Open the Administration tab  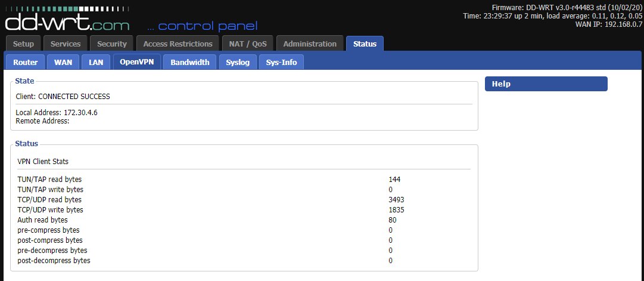310,44
